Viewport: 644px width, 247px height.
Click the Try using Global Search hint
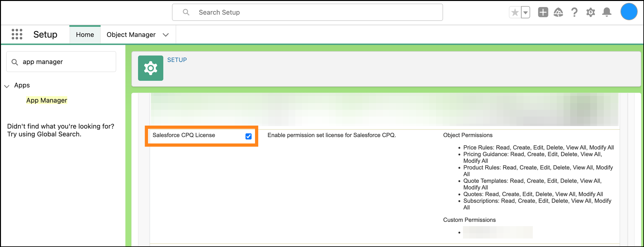pyautogui.click(x=44, y=134)
